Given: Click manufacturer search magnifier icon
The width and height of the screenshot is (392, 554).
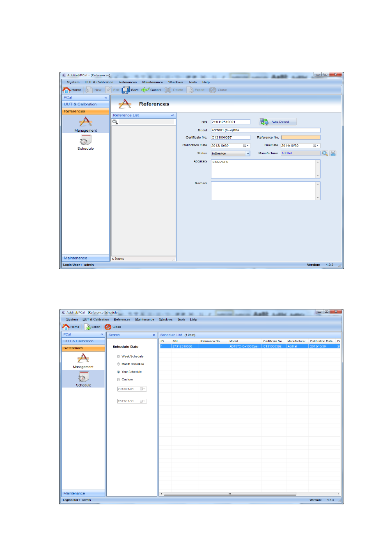Looking at the screenshot, I should 325,153.
